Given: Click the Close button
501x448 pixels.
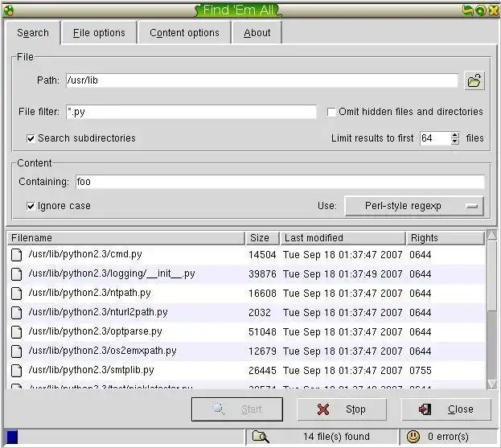Looking at the screenshot, I should [x=446, y=409].
